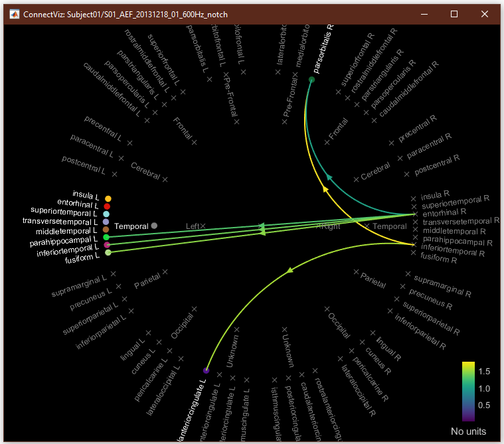This screenshot has height=444, width=504.
Task: Select the red entorhinal L node
Action: click(x=108, y=206)
